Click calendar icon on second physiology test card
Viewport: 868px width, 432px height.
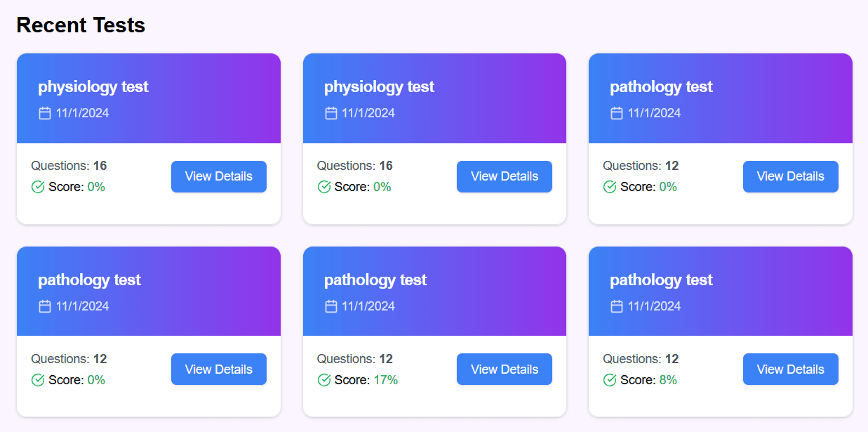[331, 113]
